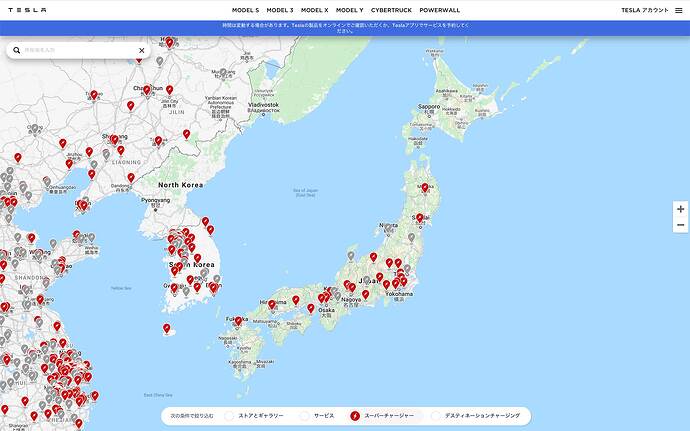Select the Supercharger pin at Morioka
The width and height of the screenshot is (690, 431).
coord(425,188)
